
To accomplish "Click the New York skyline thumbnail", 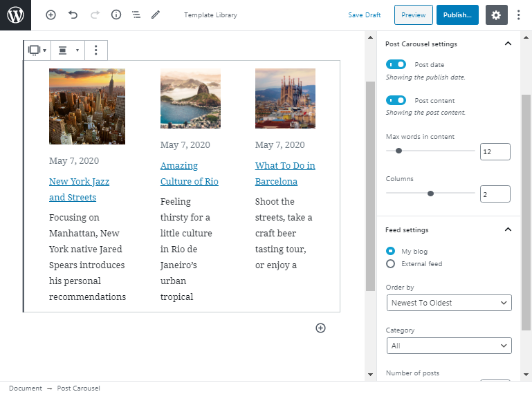I will coord(87,106).
